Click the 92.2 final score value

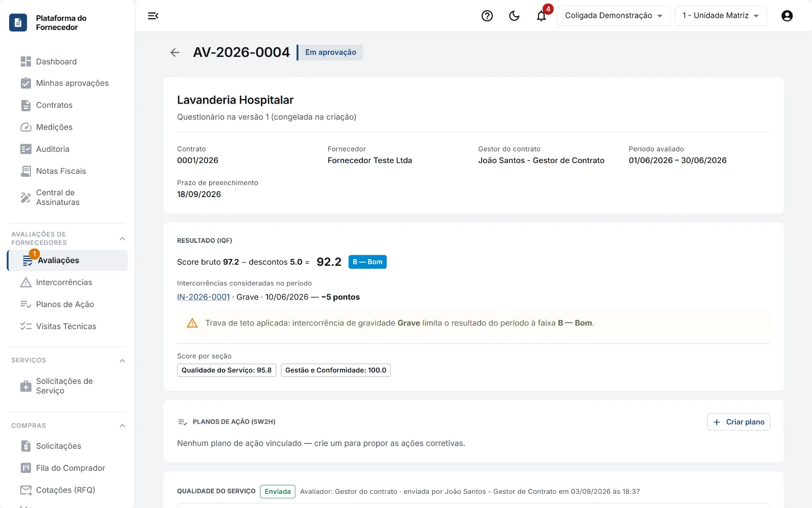tap(329, 262)
